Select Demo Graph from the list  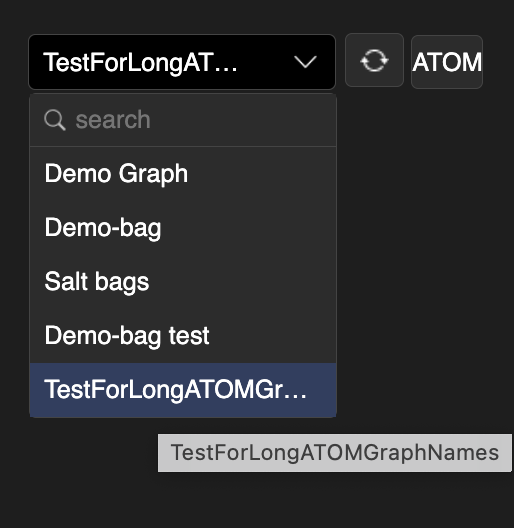pyautogui.click(x=183, y=174)
